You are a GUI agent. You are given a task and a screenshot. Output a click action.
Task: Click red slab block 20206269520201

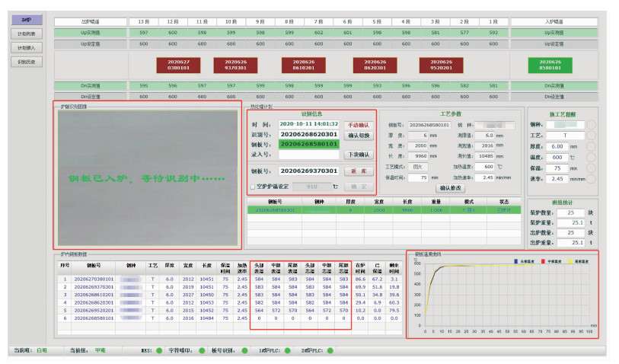pos(441,65)
